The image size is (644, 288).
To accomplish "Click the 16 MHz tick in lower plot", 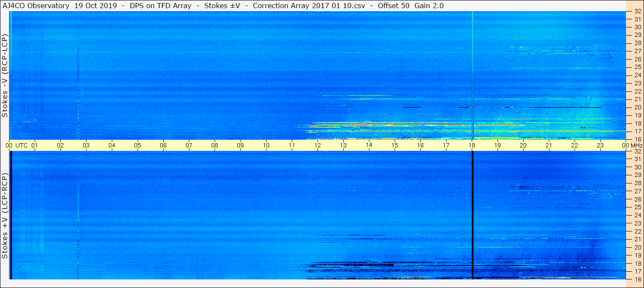I will click(637, 279).
